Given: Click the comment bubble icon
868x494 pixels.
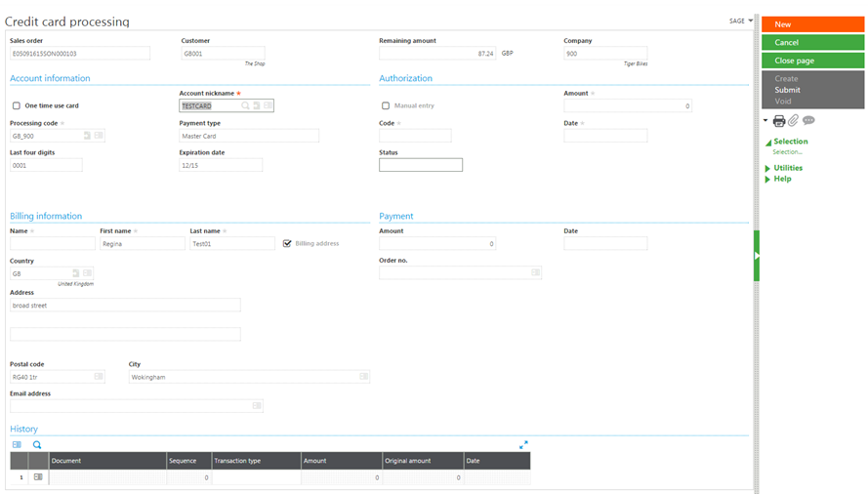Looking at the screenshot, I should 808,121.
